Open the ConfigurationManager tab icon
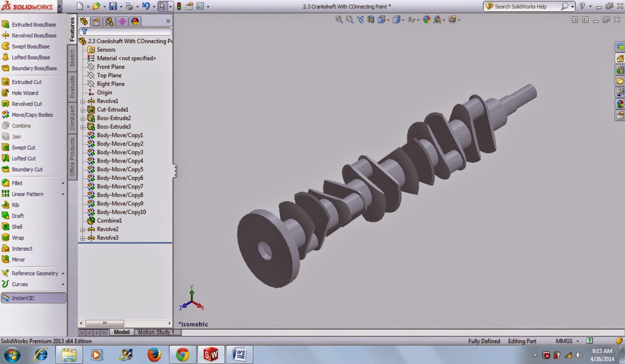The image size is (625, 364). point(110,21)
